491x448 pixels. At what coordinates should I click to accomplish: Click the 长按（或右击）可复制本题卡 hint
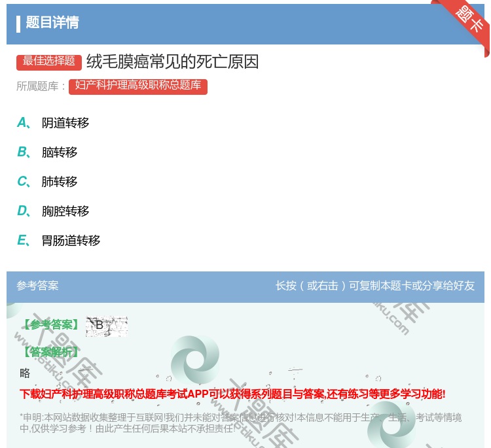tap(375, 286)
